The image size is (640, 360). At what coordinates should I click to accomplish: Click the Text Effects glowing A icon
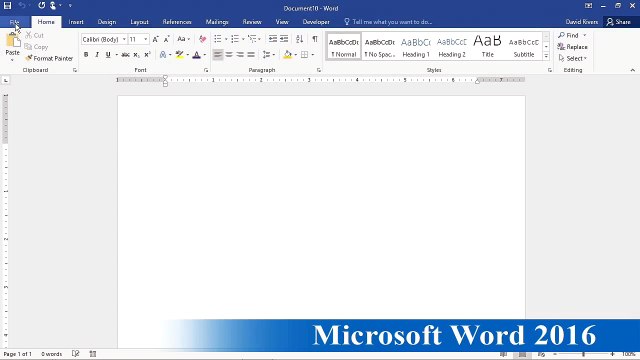[x=163, y=55]
